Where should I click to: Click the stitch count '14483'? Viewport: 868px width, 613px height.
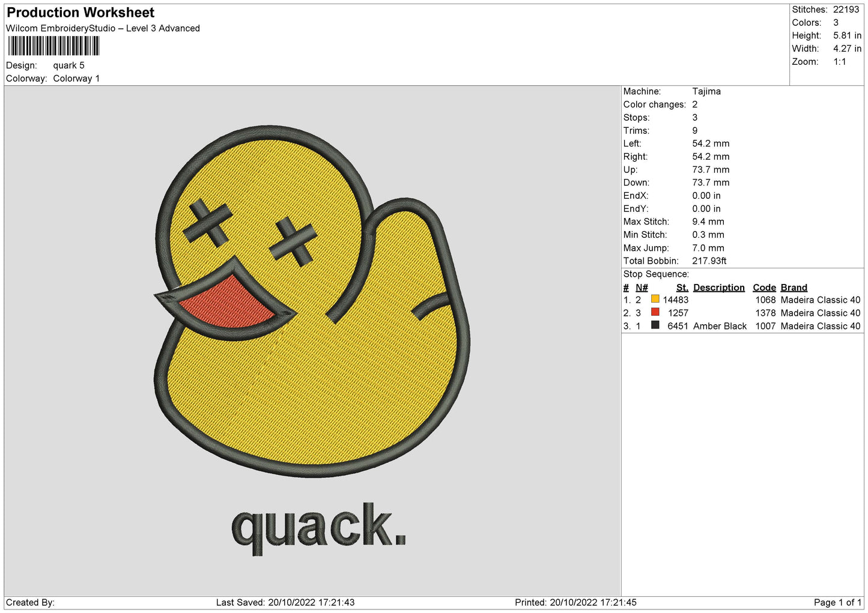coord(676,300)
